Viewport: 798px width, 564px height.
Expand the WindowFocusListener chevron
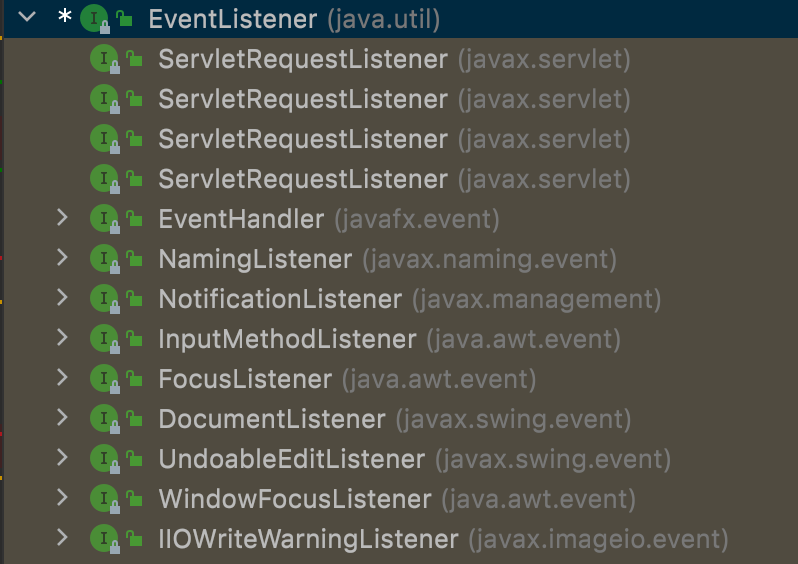(62, 498)
